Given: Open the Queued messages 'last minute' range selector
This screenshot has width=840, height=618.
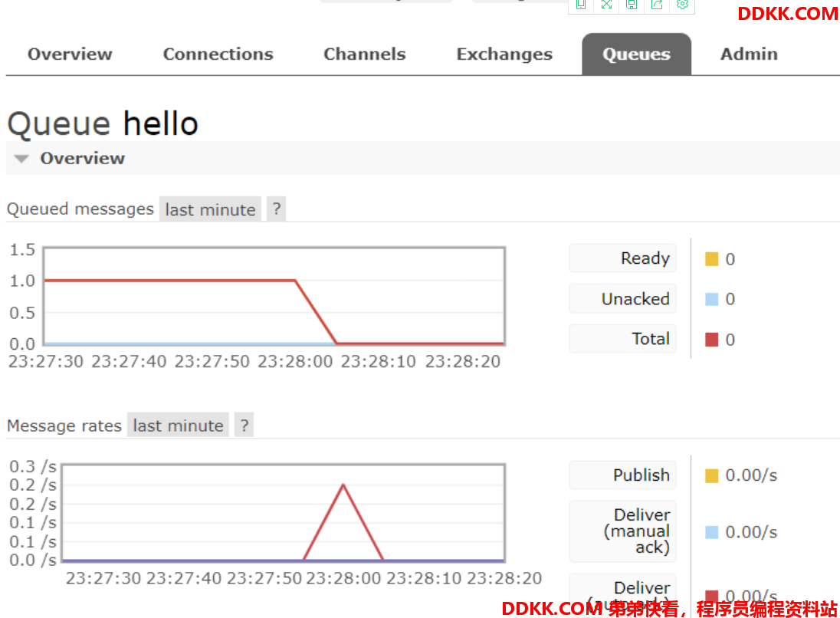Looking at the screenshot, I should 210,209.
